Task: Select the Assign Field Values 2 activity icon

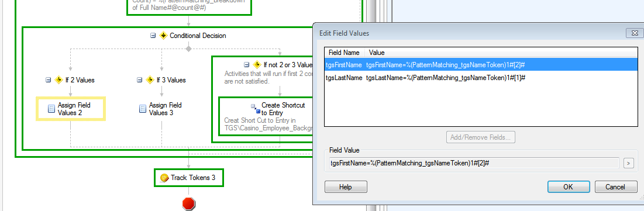Action: (x=51, y=109)
